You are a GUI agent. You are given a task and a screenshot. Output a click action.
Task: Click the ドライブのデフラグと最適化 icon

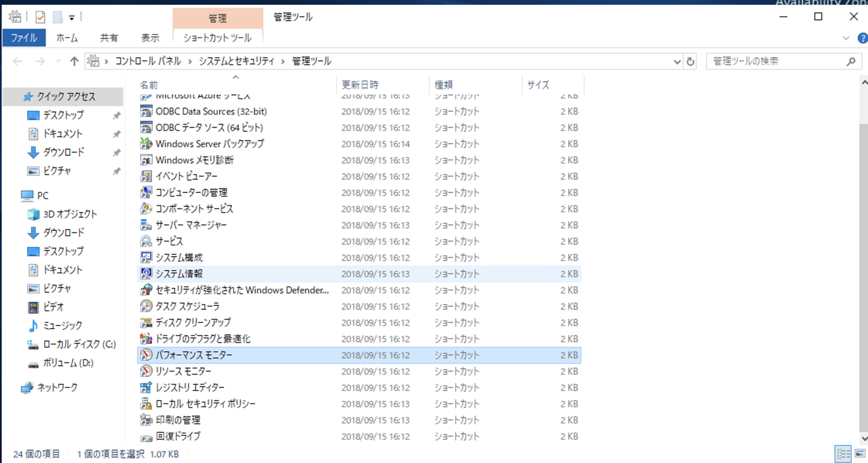(x=146, y=339)
